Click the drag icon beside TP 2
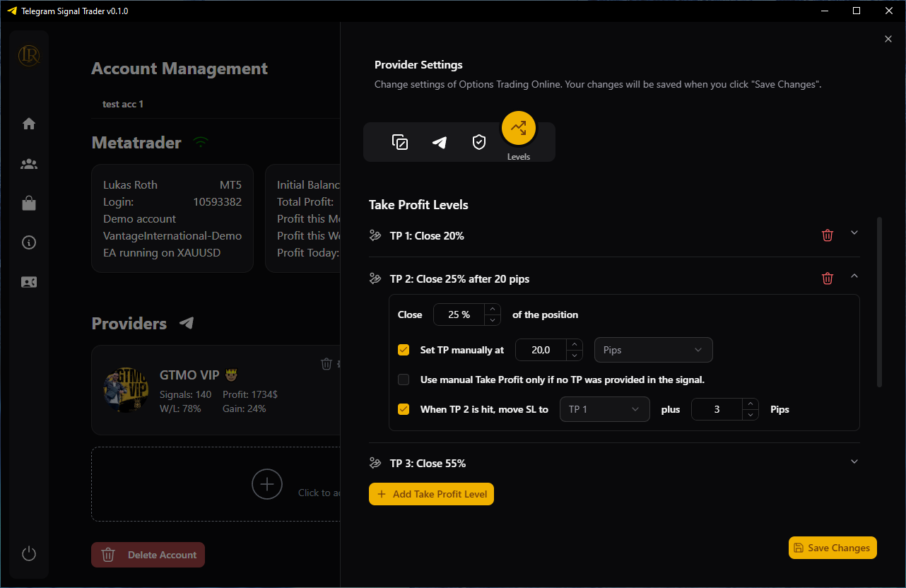Screen dimensions: 906x588 tap(375, 278)
